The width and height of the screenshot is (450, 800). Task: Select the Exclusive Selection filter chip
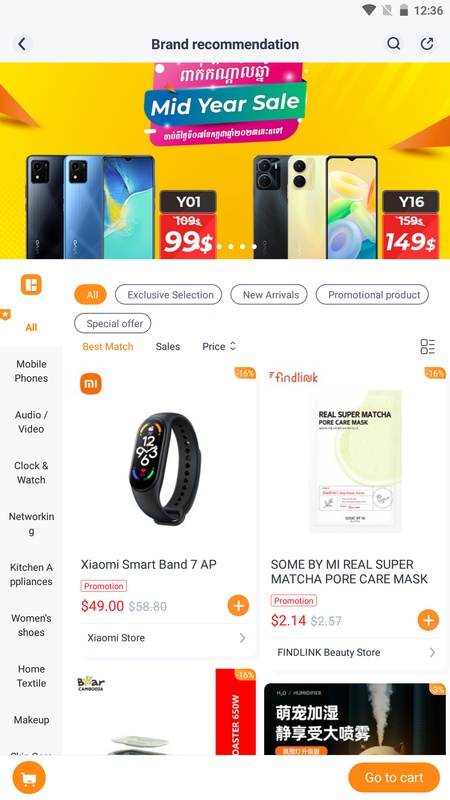(168, 295)
